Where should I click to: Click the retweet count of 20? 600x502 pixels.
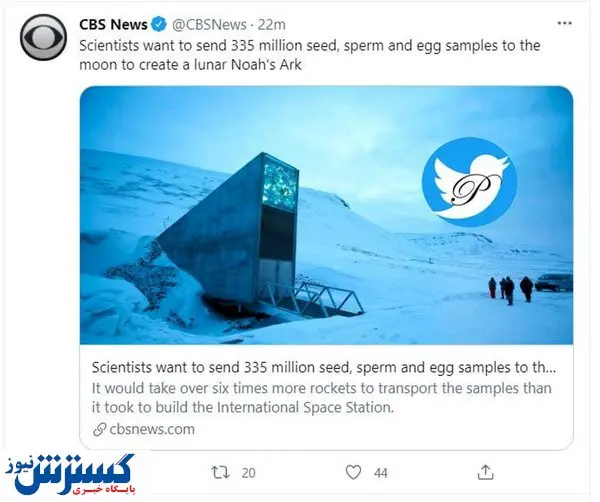(x=249, y=472)
